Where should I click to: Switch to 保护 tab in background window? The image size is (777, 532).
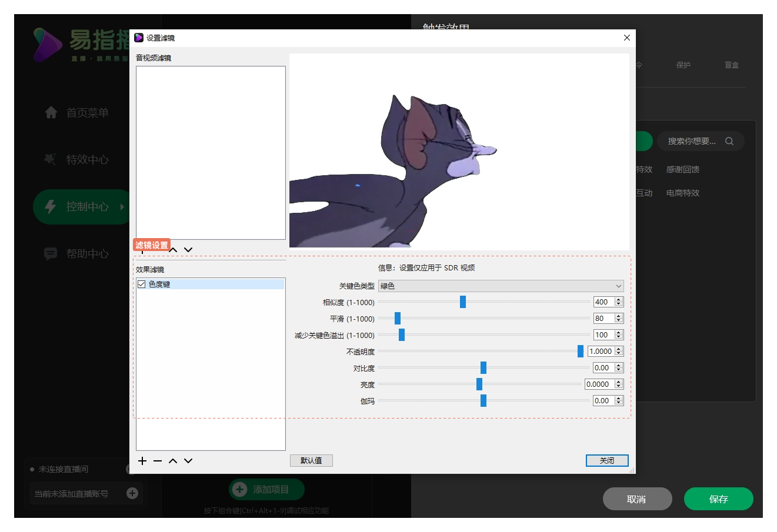pos(683,65)
